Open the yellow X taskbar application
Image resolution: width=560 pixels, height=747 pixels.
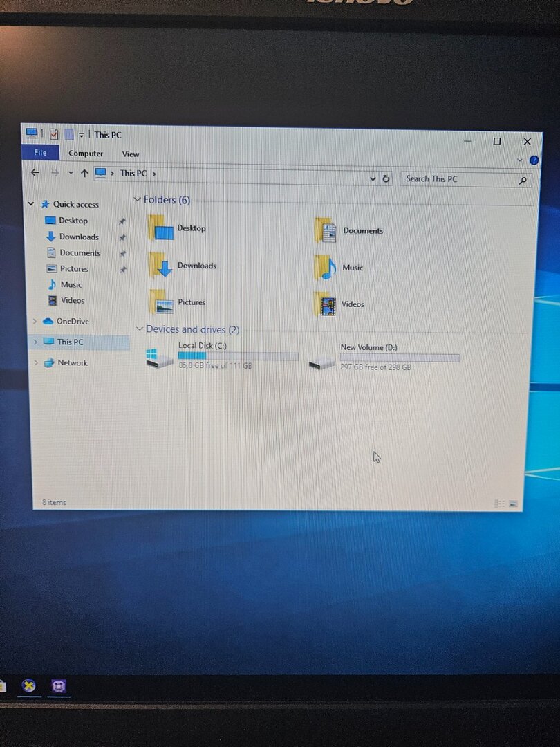(29, 685)
